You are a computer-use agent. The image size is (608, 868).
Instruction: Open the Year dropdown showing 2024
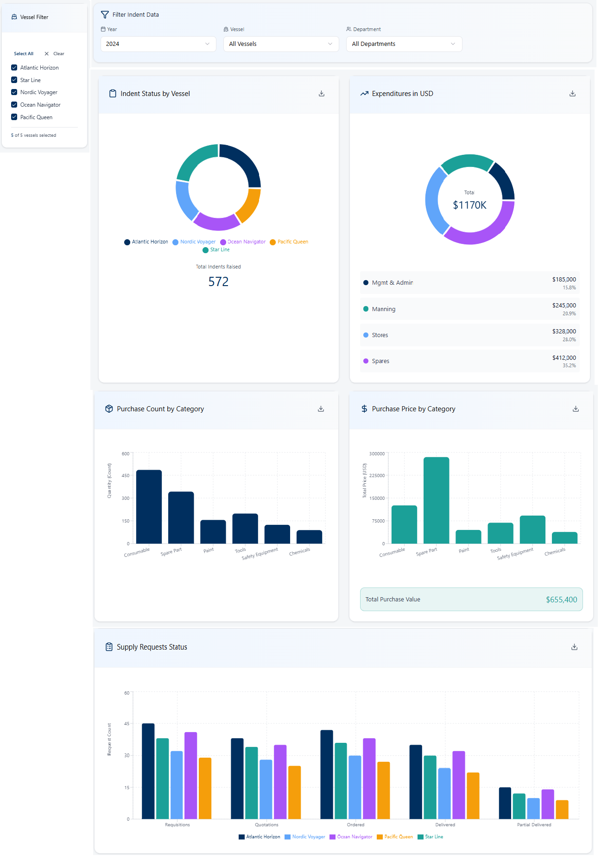tap(158, 44)
